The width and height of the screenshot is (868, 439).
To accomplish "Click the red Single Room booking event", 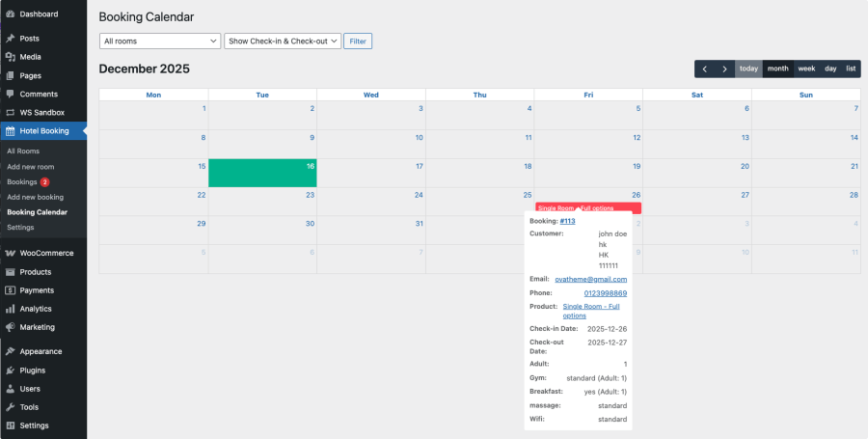I will tap(588, 208).
